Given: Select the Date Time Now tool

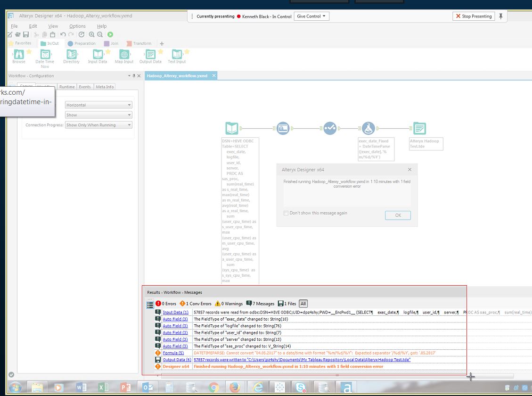Looking at the screenshot, I should click(x=45, y=59).
